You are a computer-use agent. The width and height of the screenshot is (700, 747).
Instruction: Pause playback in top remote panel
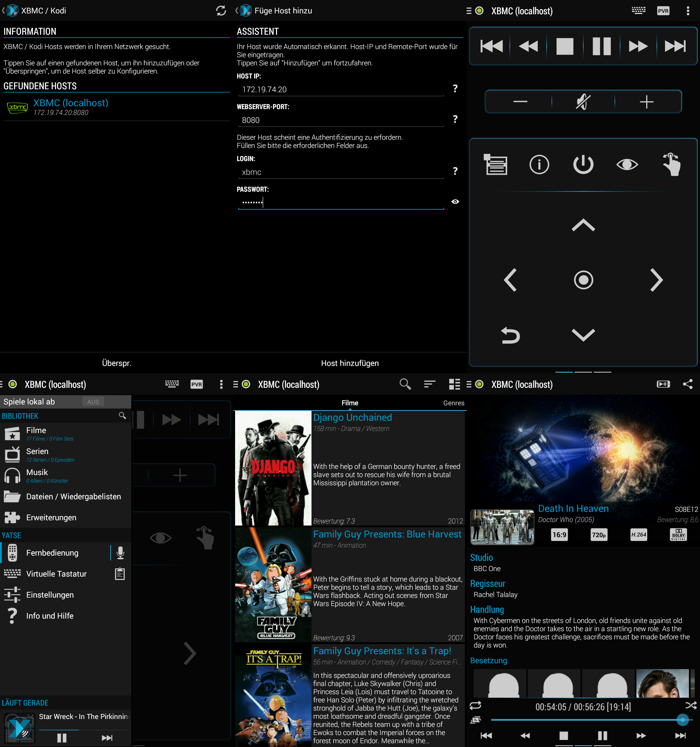(x=601, y=46)
